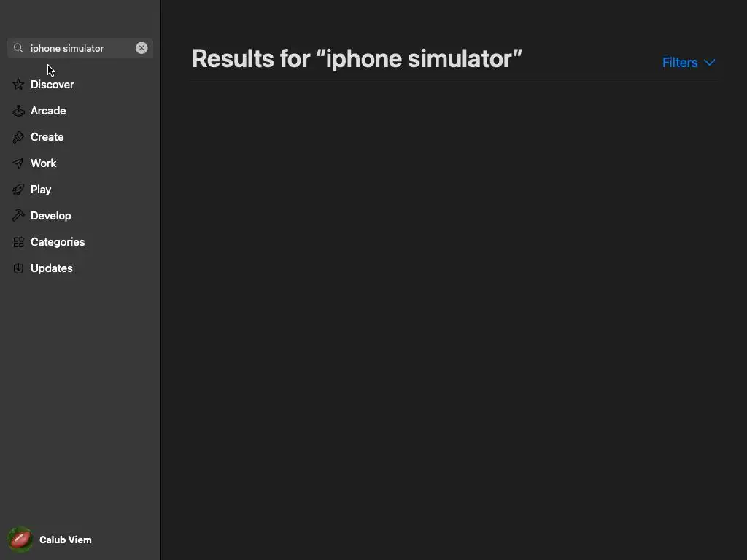Go to the Arcade section
This screenshot has height=560, width=747.
pos(48,111)
